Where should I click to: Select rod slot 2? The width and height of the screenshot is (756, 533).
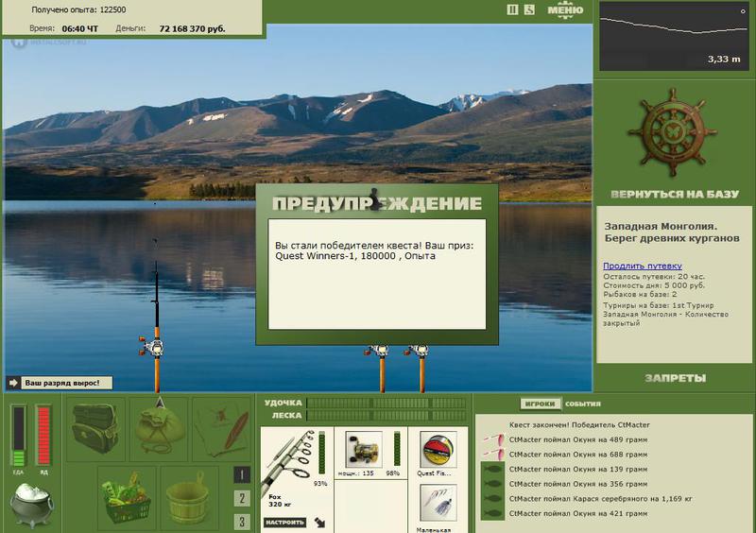pos(242,498)
